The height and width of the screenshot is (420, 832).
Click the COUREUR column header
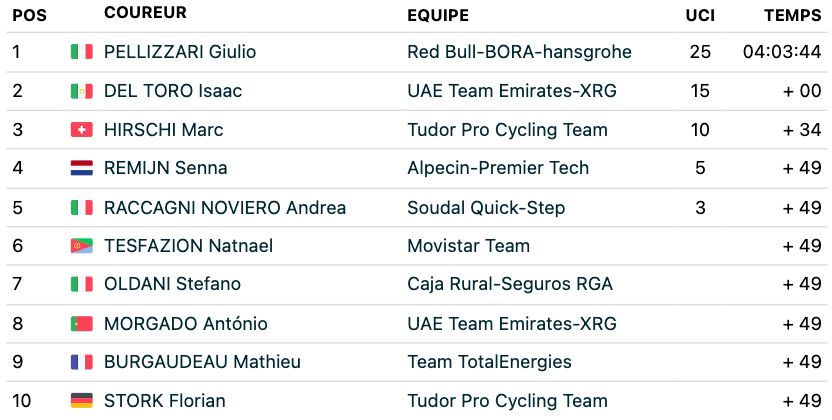pos(145,13)
